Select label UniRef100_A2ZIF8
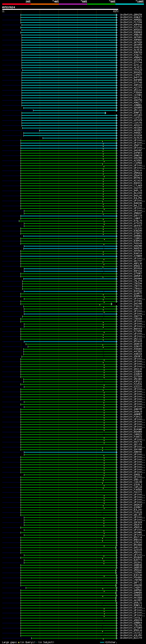This screenshot has width=146, height=644. [131, 87]
